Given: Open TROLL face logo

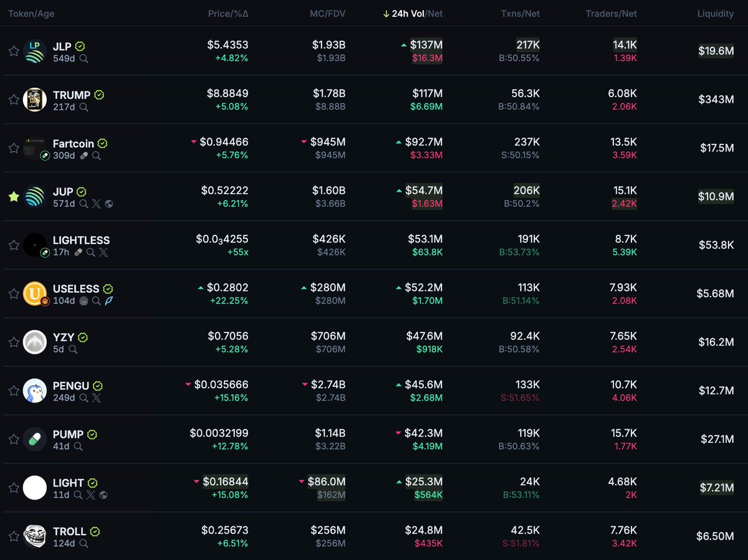Looking at the screenshot, I should (35, 537).
